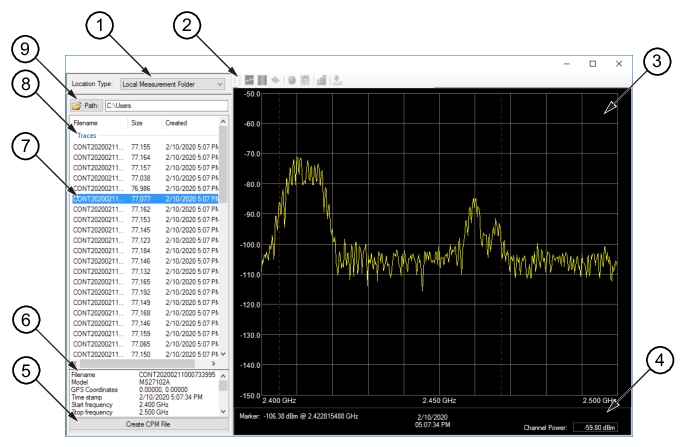Sort the file list by Size column

pos(140,123)
